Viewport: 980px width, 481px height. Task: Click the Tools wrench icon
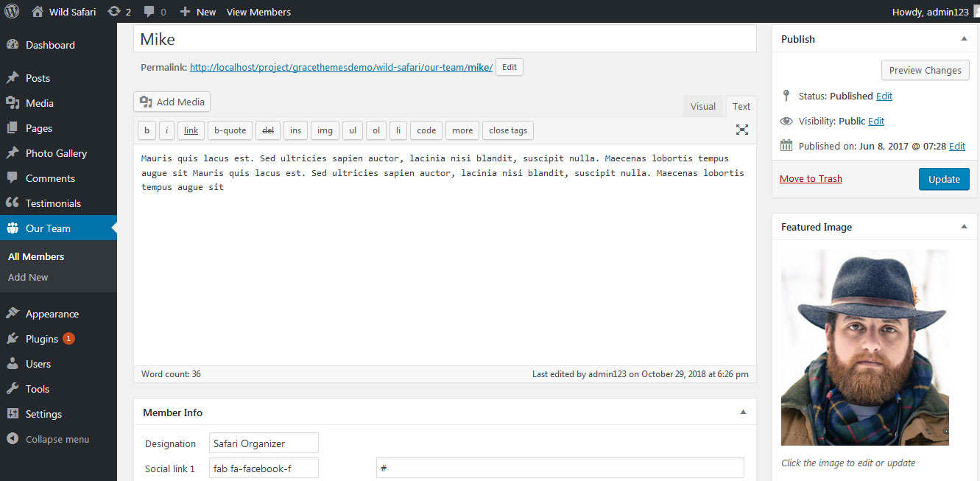click(13, 389)
